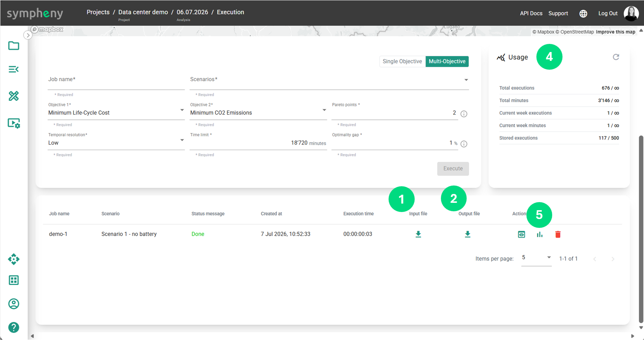Screen dimensions: 644x340
Task: Open the projects folder icon in sidebar
Action: pos(14,46)
